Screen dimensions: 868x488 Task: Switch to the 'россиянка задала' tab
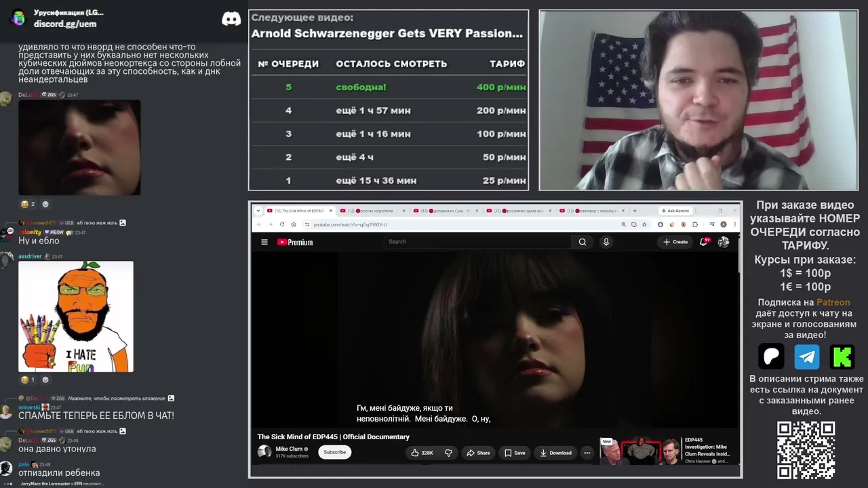[518, 211]
